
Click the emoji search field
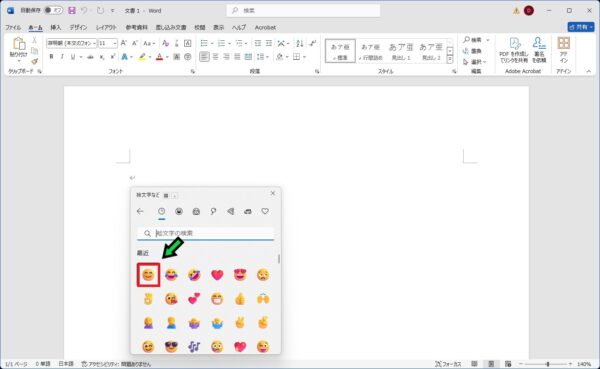(x=206, y=233)
